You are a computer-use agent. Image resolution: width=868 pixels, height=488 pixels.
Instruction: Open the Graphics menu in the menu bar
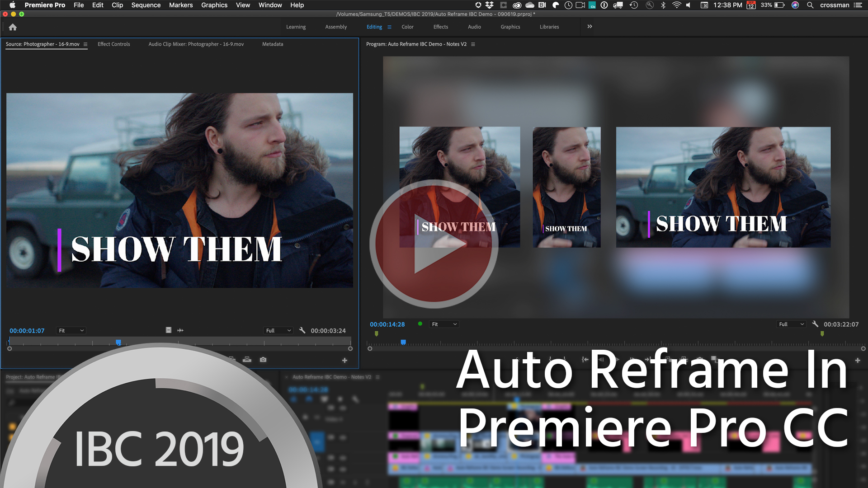pyautogui.click(x=214, y=5)
